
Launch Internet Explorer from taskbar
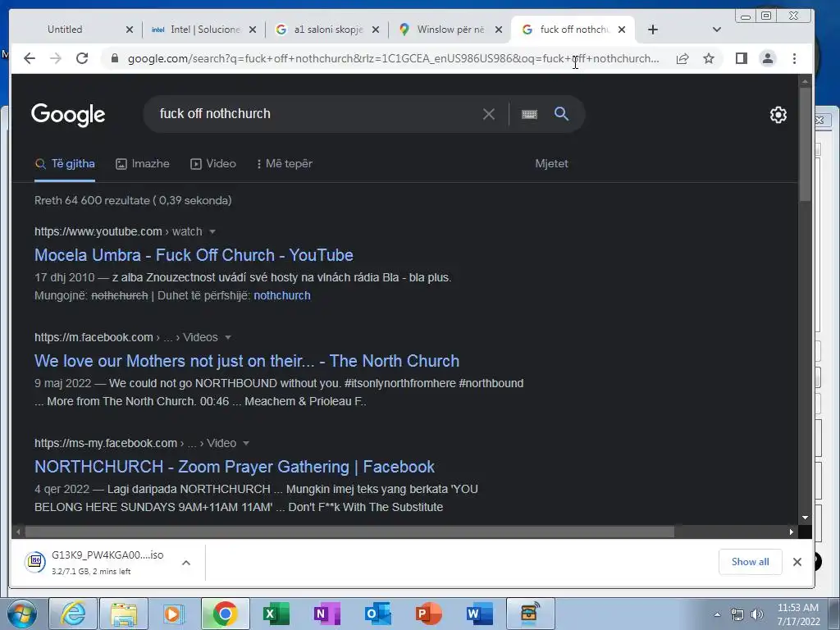coord(73,614)
